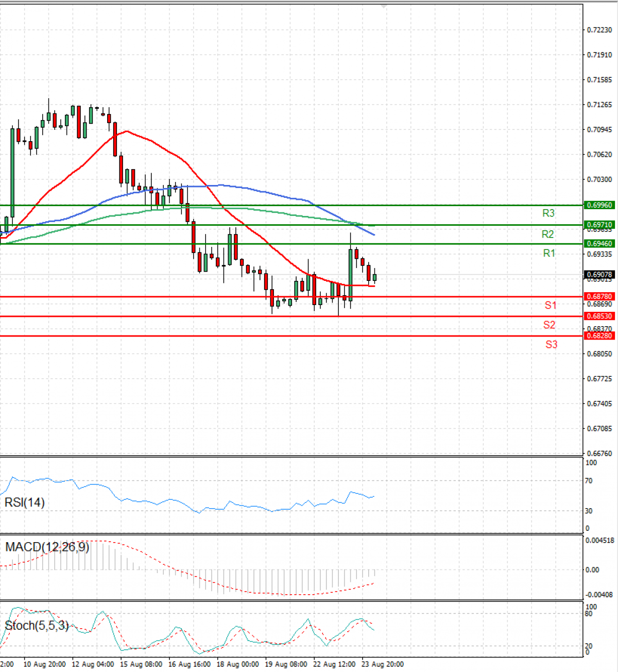Click the R2 resistance label
Viewport: 618px width, 672px height.
click(548, 234)
